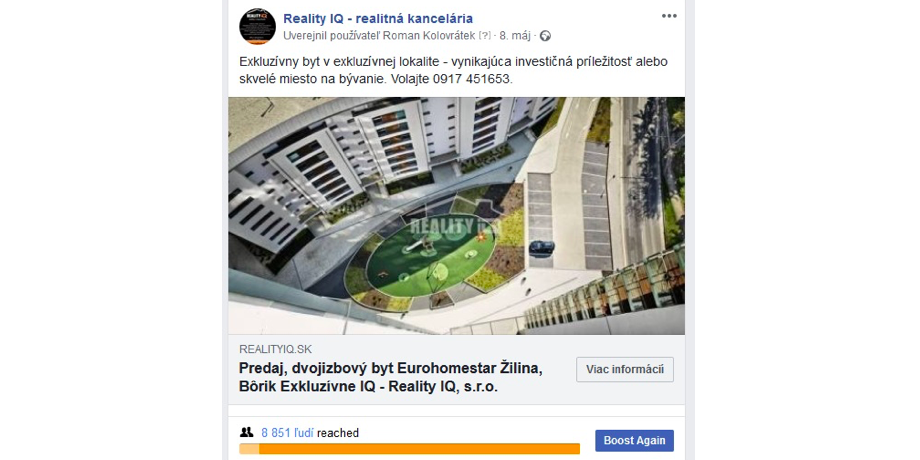Open the Reality IQ - realitná kancelária page
This screenshot has height=460, width=920.
(378, 18)
